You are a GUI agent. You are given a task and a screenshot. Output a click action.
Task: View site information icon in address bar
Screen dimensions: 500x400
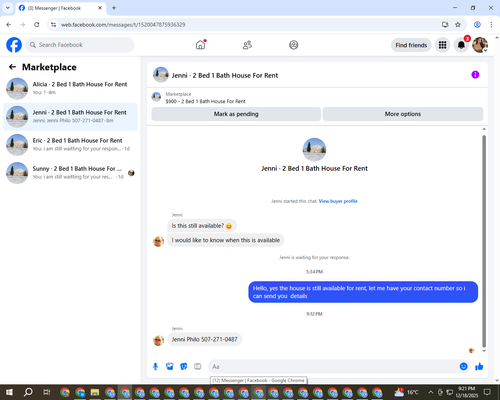[x=53, y=25]
